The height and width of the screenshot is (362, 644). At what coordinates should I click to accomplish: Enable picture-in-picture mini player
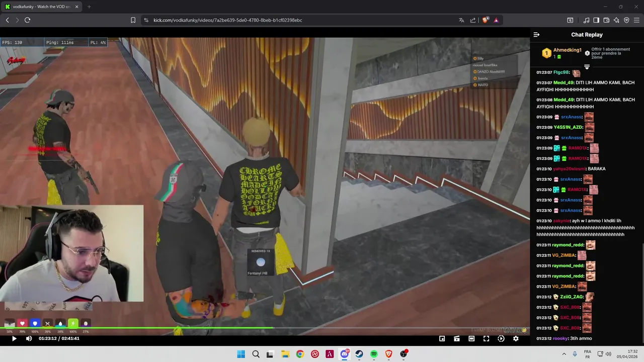[x=442, y=338]
